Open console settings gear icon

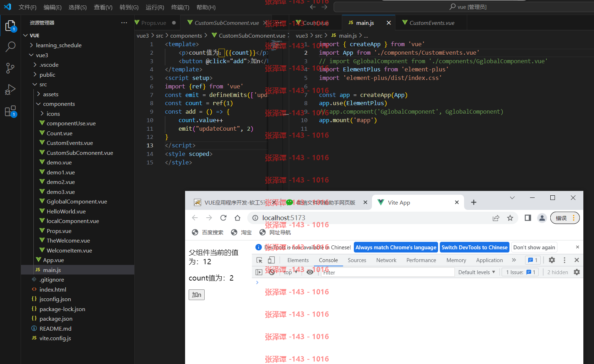tap(577, 272)
